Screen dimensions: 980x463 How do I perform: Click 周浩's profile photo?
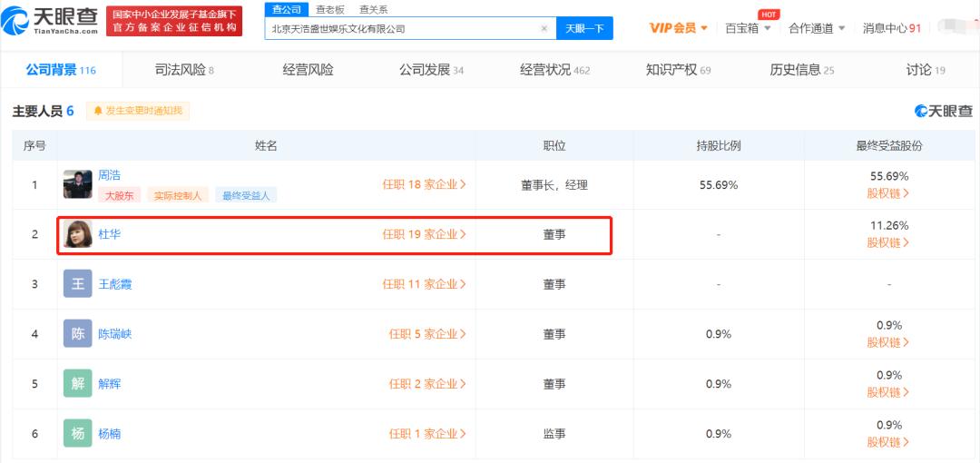tap(77, 184)
